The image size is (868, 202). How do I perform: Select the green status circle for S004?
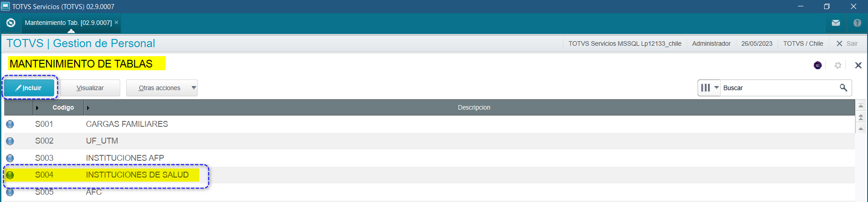click(10, 175)
